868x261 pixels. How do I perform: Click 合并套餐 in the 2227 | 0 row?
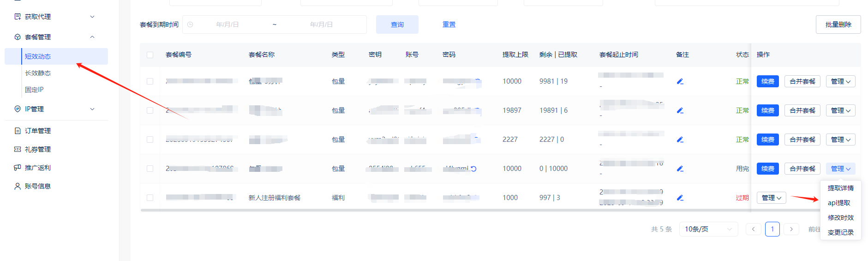802,140
